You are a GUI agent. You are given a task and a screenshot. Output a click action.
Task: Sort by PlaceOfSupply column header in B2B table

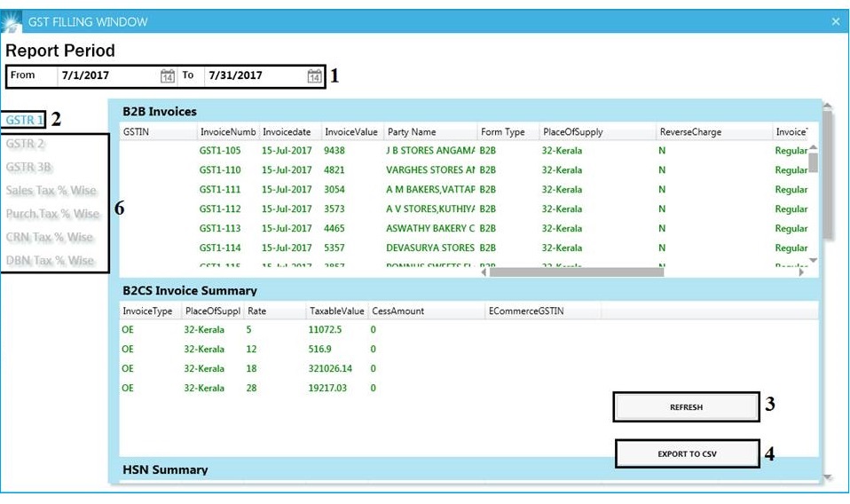(x=598, y=131)
